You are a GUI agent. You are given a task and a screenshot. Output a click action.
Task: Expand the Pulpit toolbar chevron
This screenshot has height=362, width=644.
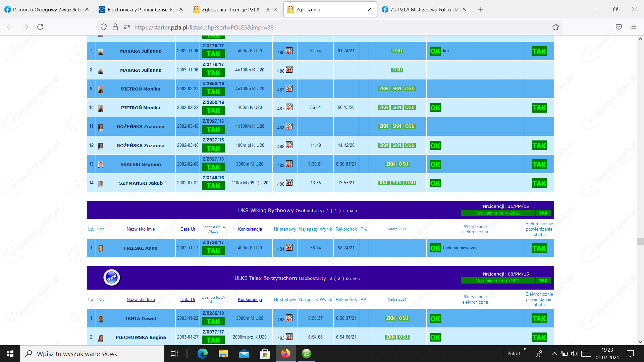pyautogui.click(x=525, y=349)
